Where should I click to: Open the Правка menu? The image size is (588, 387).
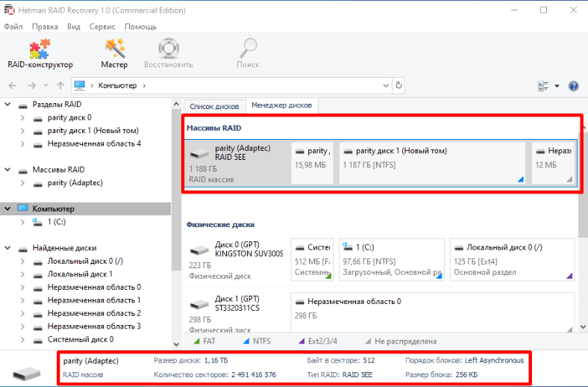pyautogui.click(x=45, y=27)
